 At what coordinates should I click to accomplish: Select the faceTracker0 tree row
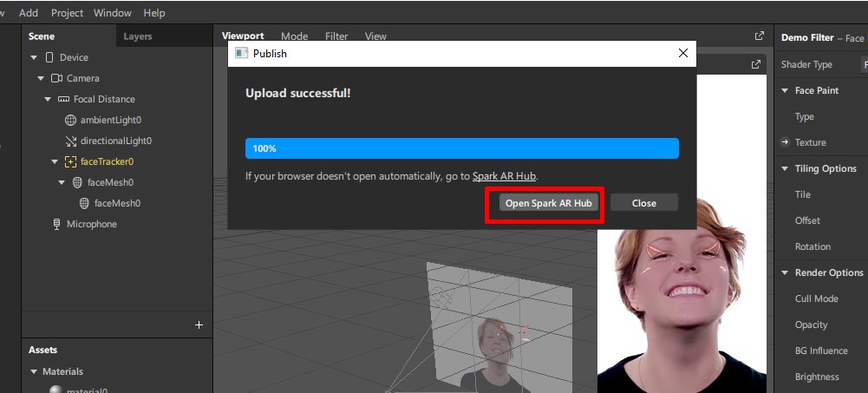point(117,161)
